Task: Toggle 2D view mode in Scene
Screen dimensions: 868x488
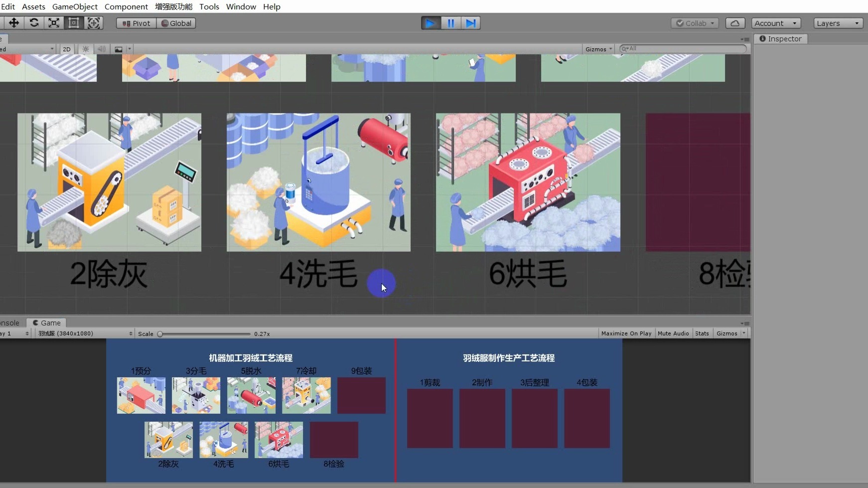Action: tap(67, 49)
